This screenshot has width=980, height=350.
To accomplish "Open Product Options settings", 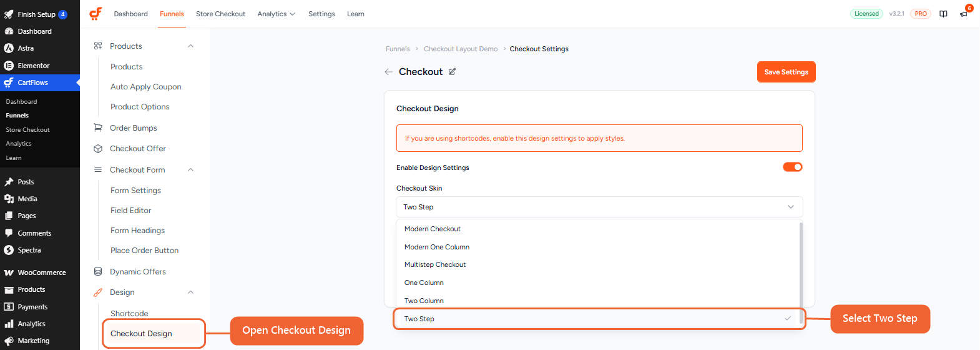I will [140, 107].
